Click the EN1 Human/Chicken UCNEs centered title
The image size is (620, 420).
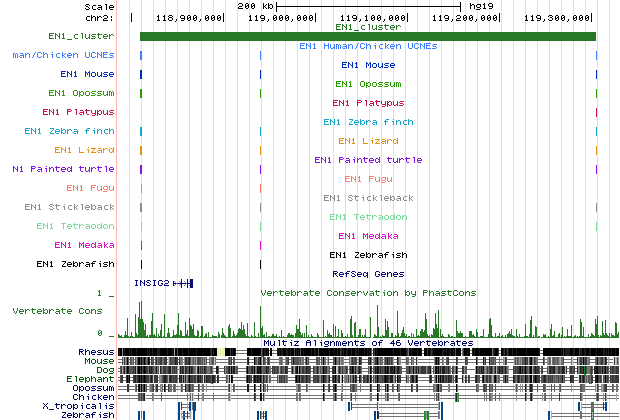click(x=367, y=47)
